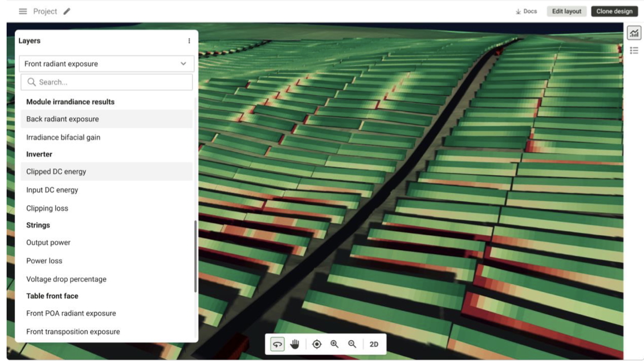Click the pencil icon to rename Project
This screenshot has height=363, width=644.
point(67,12)
